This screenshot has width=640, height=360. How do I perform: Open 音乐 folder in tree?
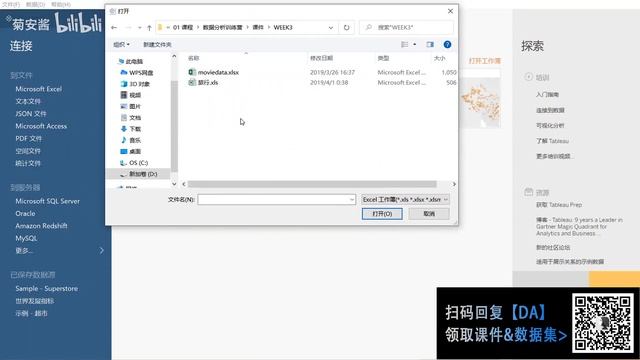pos(131,140)
